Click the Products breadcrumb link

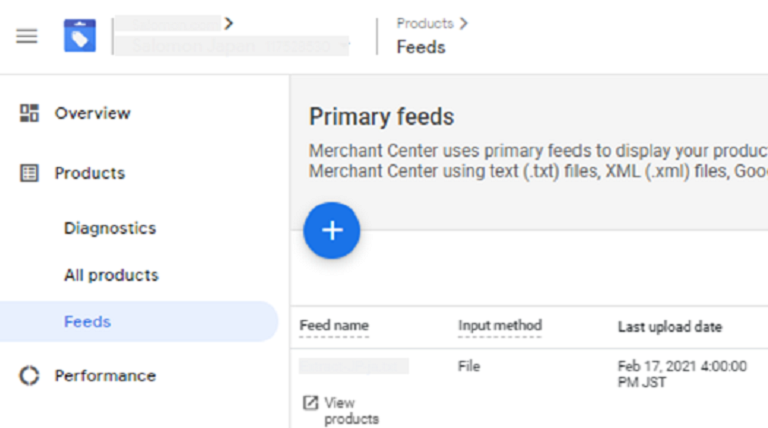tap(424, 23)
